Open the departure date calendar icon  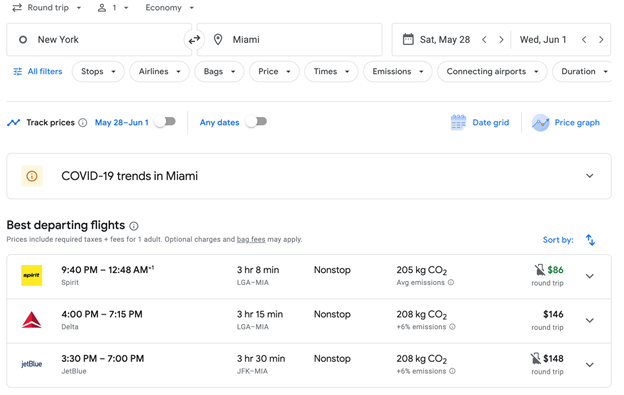[x=408, y=39]
